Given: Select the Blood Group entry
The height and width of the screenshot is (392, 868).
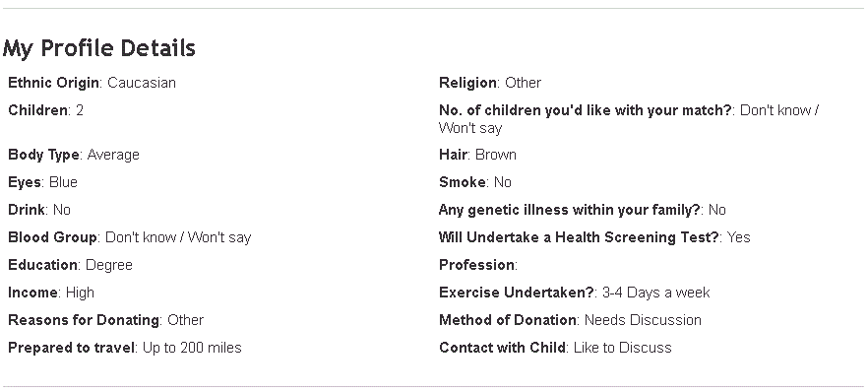Looking at the screenshot, I should click(130, 238).
